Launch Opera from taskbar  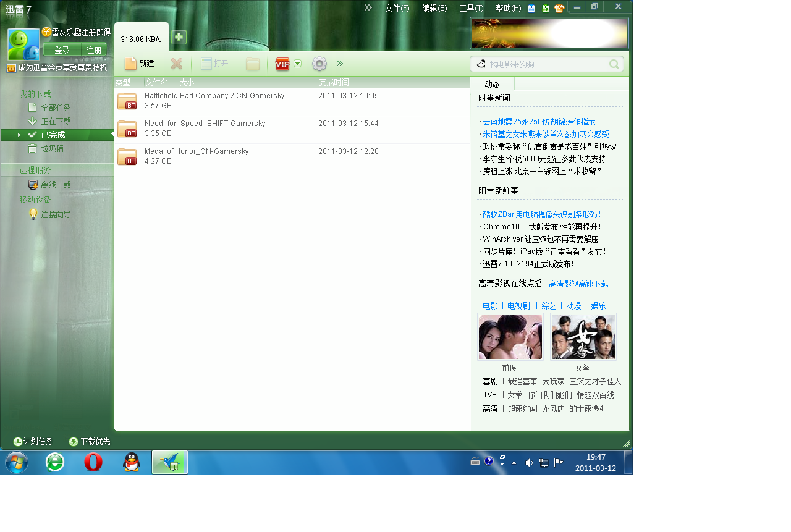pos(93,462)
